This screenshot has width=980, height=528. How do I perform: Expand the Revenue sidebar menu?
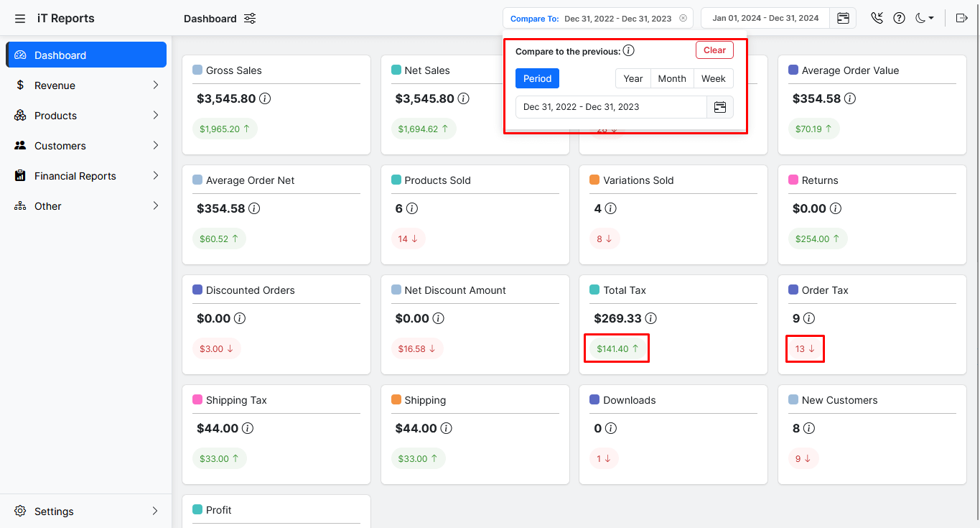click(86, 85)
